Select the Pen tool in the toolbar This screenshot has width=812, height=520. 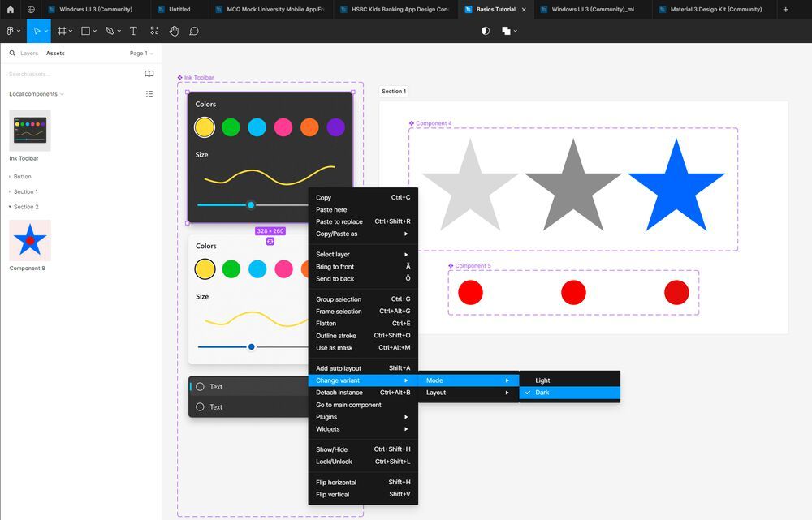pyautogui.click(x=110, y=31)
